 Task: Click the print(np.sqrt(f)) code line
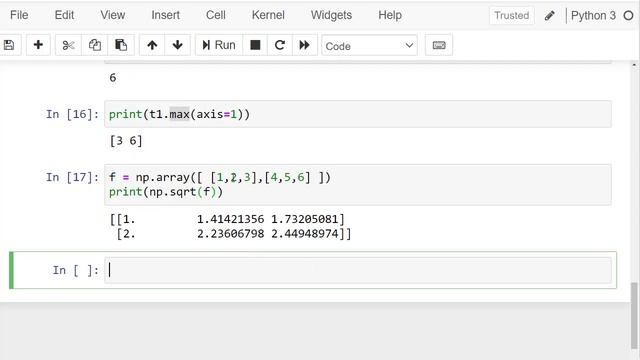[166, 192]
